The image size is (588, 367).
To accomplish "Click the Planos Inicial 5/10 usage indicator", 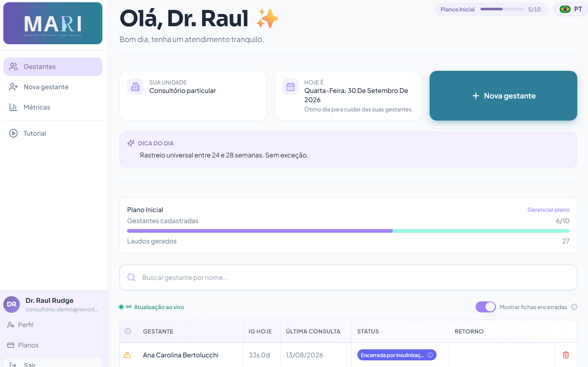I will point(491,10).
